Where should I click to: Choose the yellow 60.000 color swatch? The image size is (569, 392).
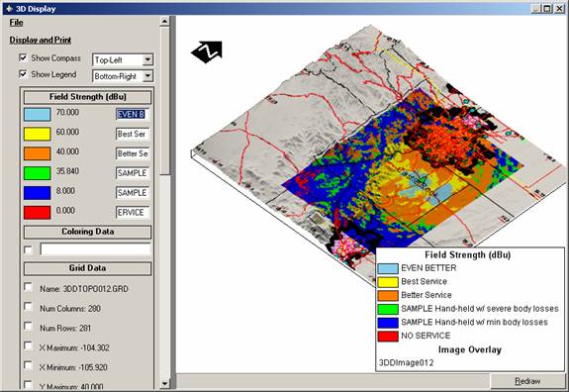coord(37,134)
